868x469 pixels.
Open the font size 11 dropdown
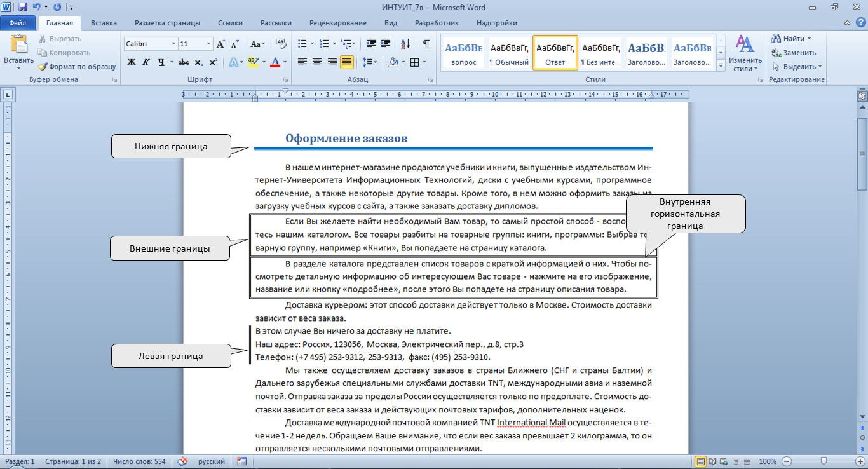tap(208, 44)
